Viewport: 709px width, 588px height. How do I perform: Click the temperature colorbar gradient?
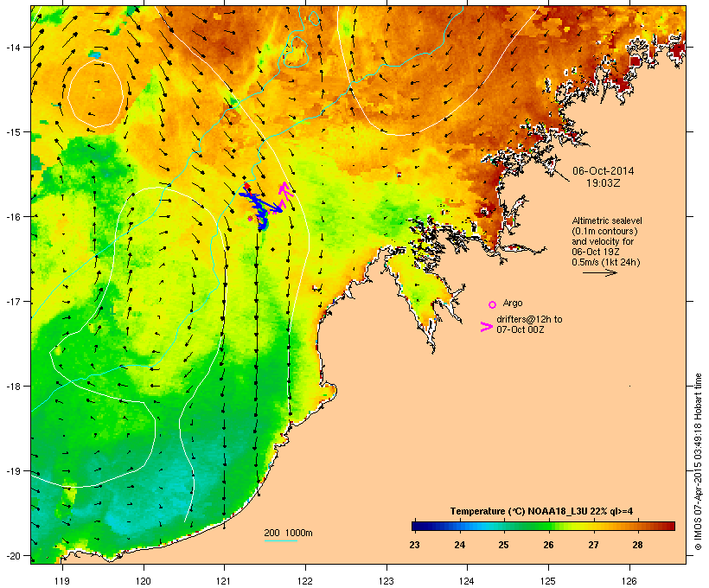[543, 526]
